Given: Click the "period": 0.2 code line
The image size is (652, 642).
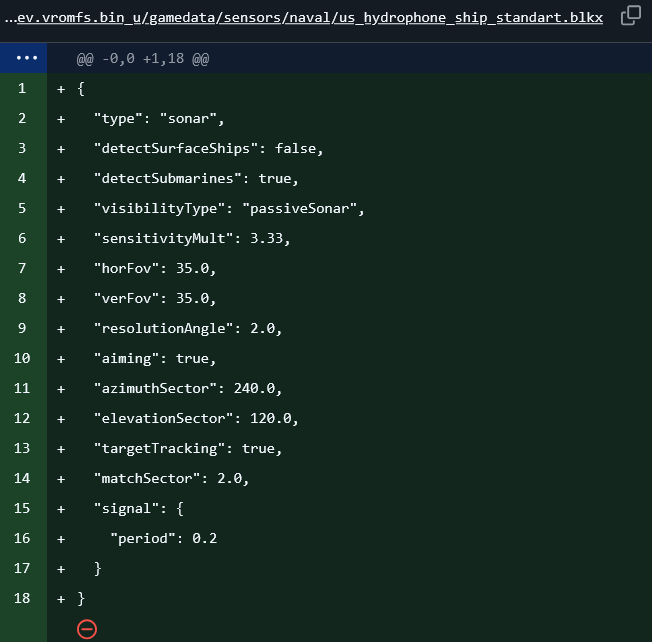Looking at the screenshot, I should [x=164, y=539].
